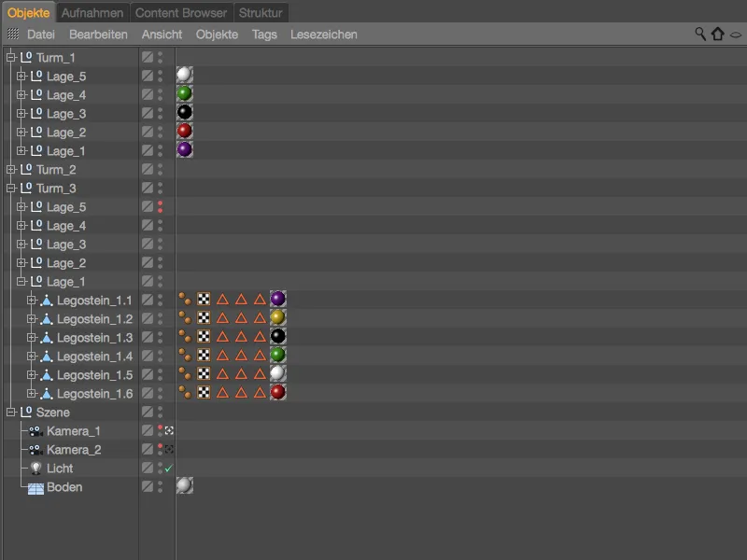Image resolution: width=747 pixels, height=560 pixels.
Task: Click the first selection triangle tag on Legostein_1.2
Action: point(222,317)
